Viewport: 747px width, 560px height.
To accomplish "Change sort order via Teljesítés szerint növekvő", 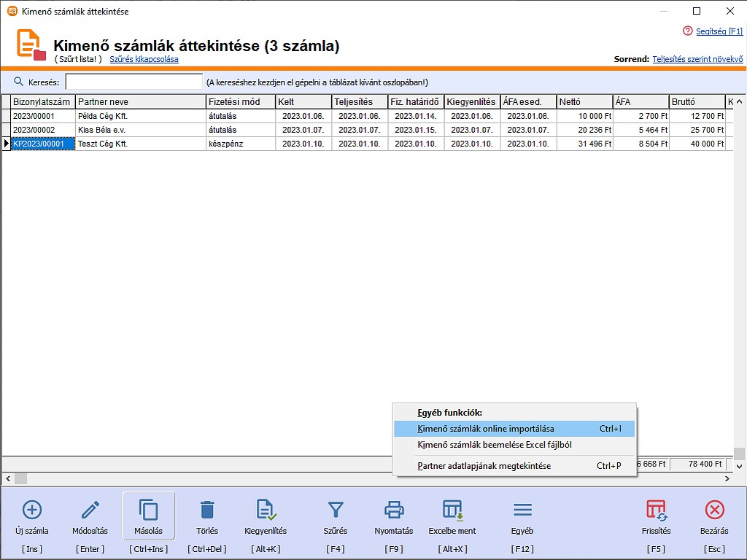I will pyautogui.click(x=697, y=59).
